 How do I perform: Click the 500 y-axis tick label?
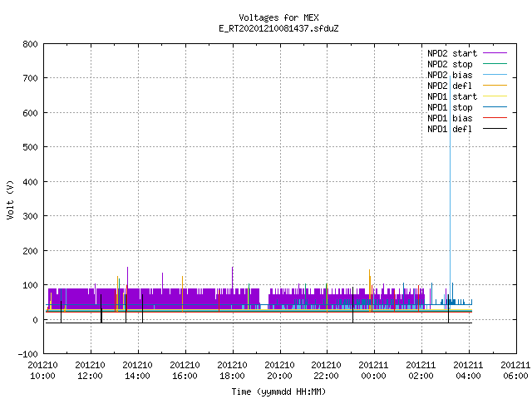30,147
